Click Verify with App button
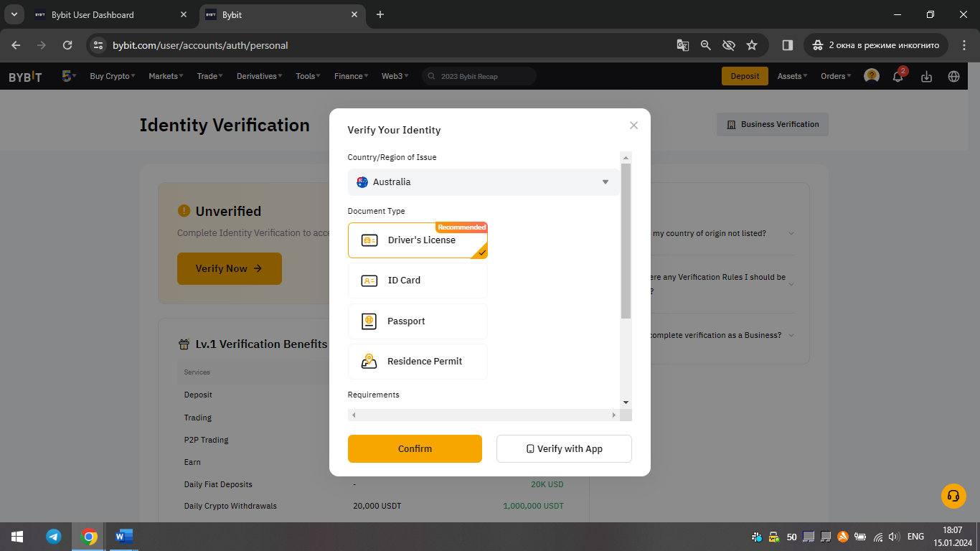The height and width of the screenshot is (551, 980). tap(564, 449)
